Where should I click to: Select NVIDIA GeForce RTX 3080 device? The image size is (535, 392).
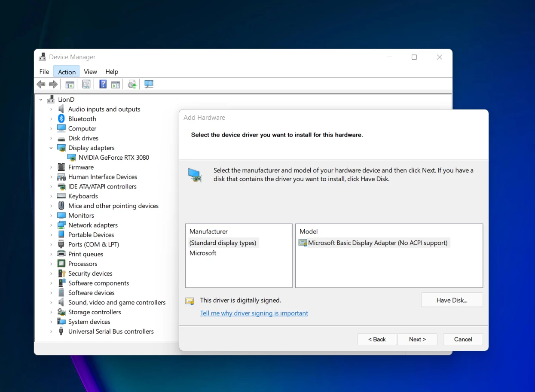[x=113, y=158]
